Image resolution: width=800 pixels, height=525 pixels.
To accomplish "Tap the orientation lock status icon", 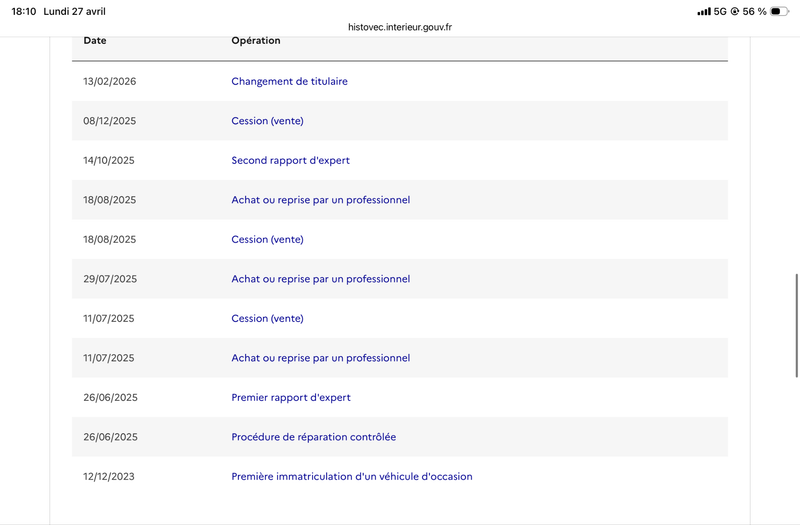I will click(735, 11).
